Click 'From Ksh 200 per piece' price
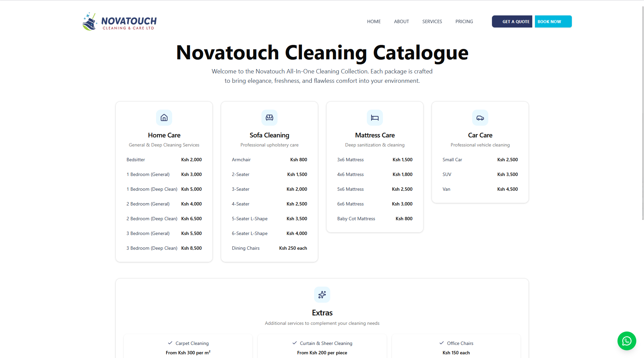Screen dimensions: 644x358 coord(322,353)
